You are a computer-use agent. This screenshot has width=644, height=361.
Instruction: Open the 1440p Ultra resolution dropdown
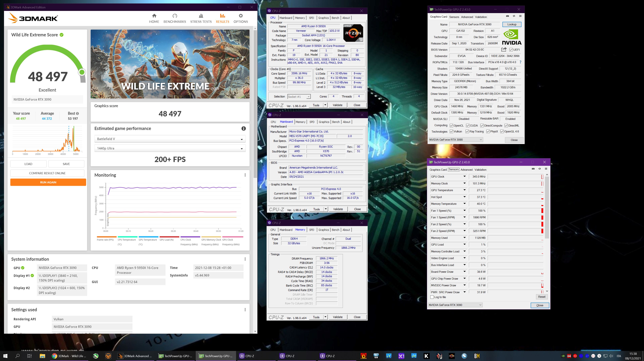pos(170,148)
